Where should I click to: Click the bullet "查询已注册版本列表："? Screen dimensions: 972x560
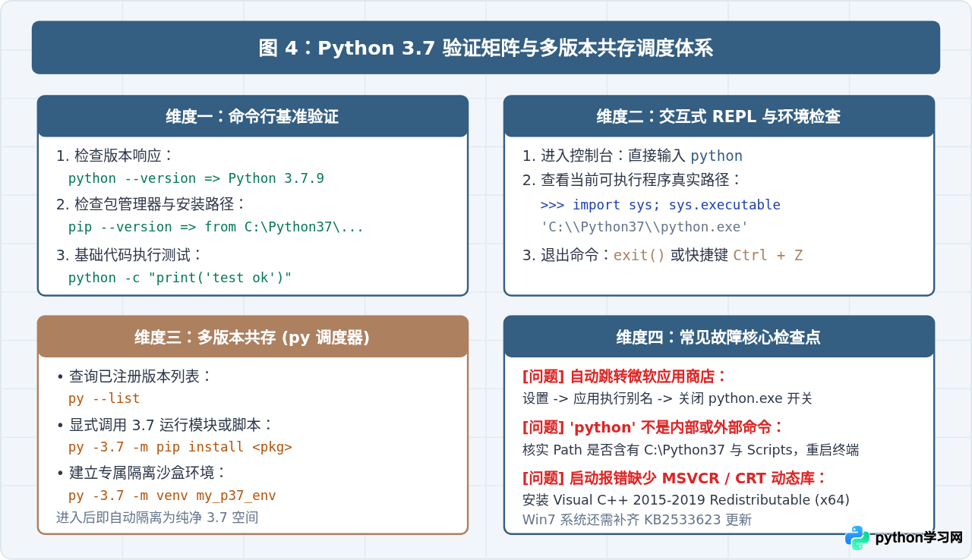click(134, 376)
